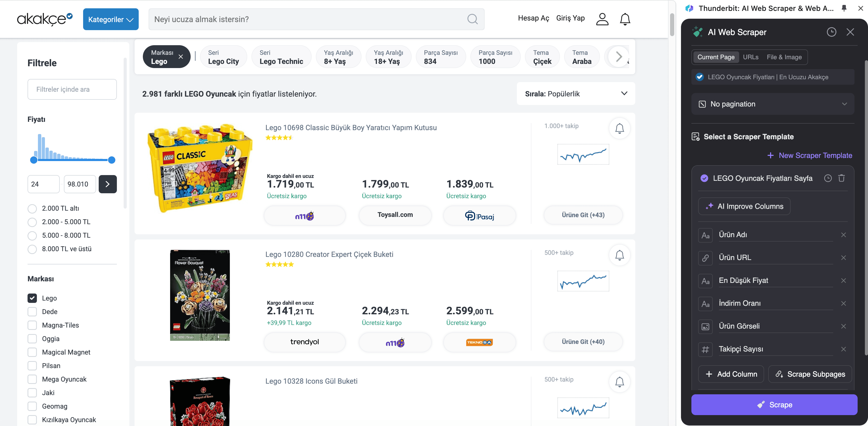Delete the LEGO Oyuncak Fiyatları template
Viewport: 868px width, 426px height.
pyautogui.click(x=842, y=178)
